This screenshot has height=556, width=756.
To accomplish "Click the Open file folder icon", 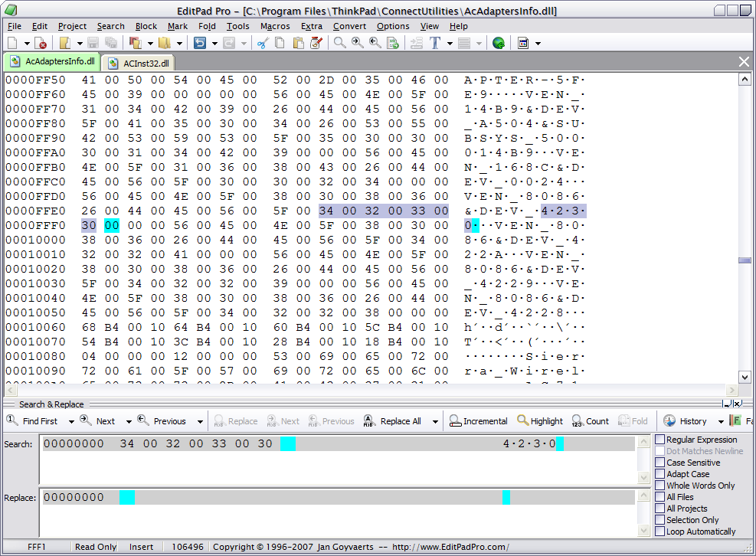I will pyautogui.click(x=65, y=44).
